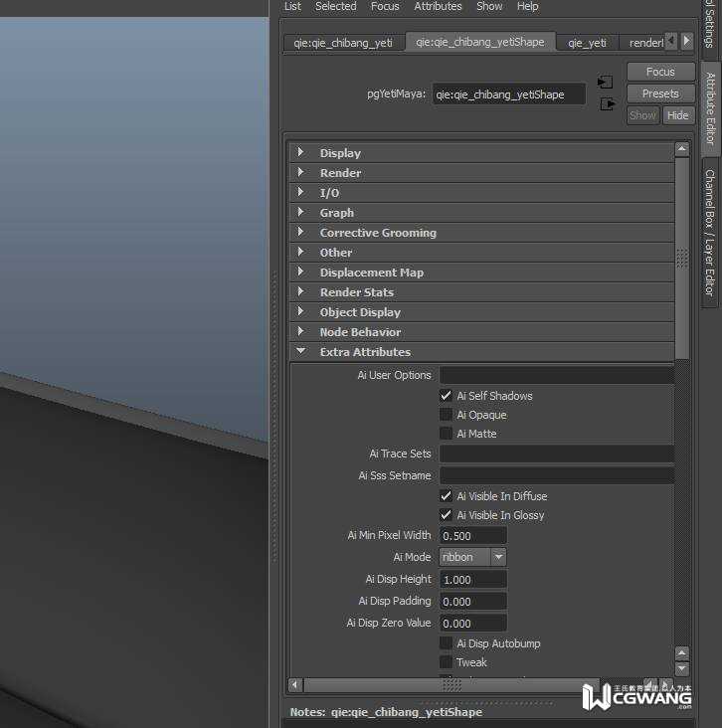Enable Ai Disp Autobump checkbox
Viewport: 722px width, 728px height.
tap(446, 643)
